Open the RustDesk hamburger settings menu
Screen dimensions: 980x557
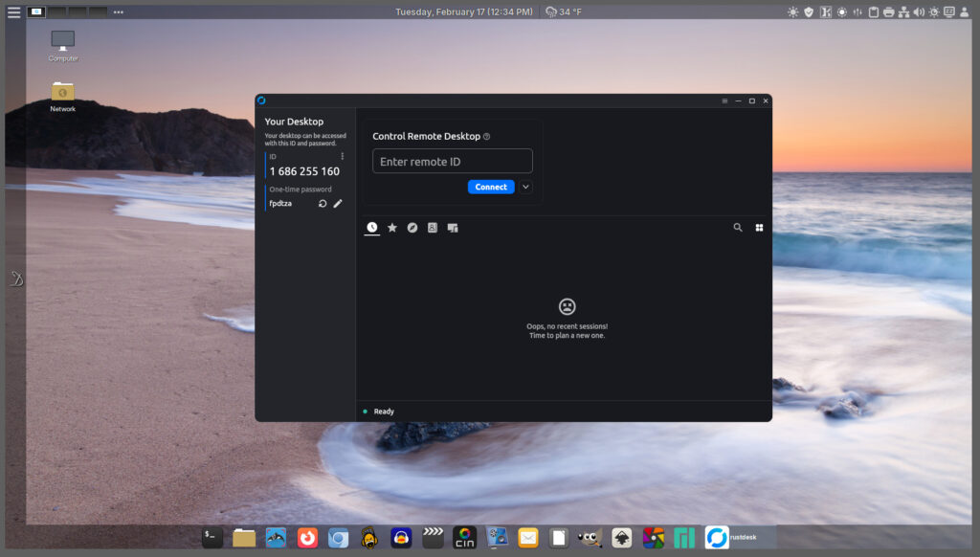click(x=724, y=100)
